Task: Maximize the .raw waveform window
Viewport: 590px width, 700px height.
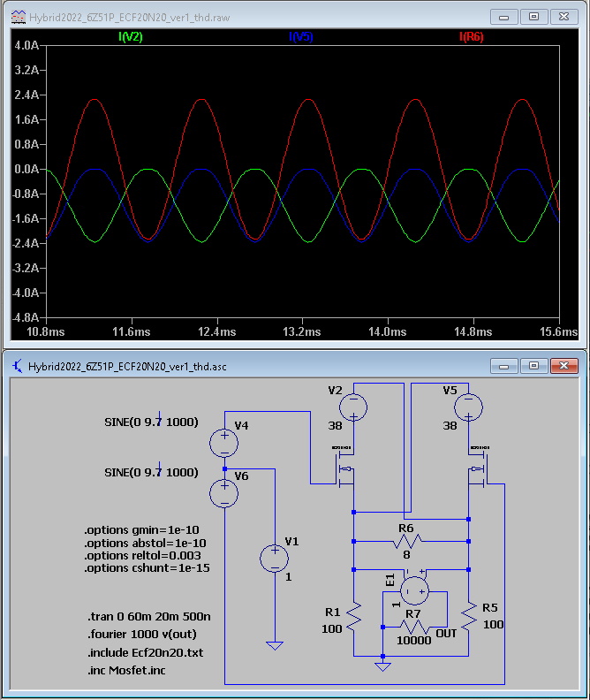Action: (x=533, y=16)
